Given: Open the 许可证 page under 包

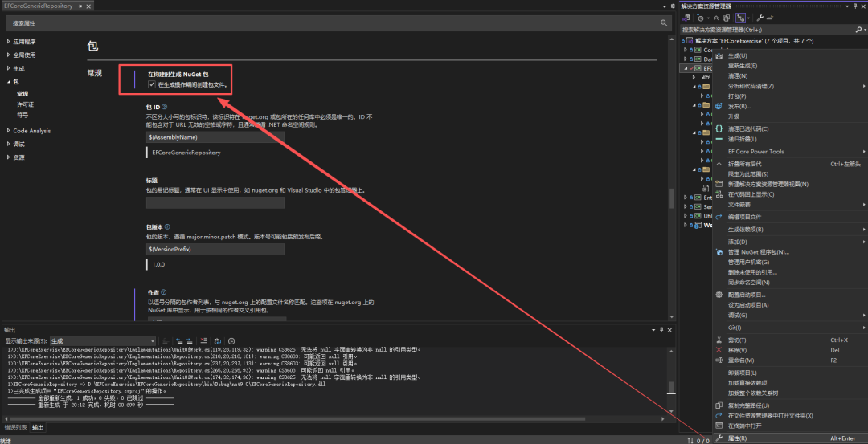Looking at the screenshot, I should coord(26,104).
